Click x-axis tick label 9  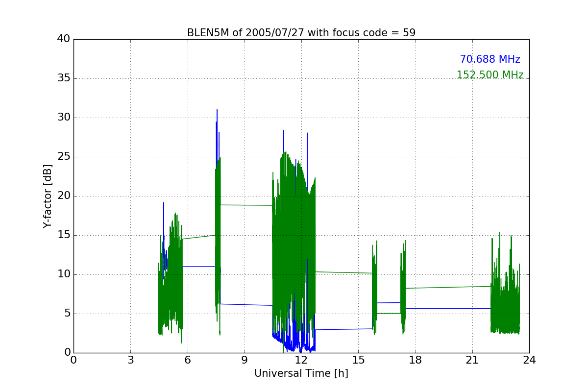point(245,360)
